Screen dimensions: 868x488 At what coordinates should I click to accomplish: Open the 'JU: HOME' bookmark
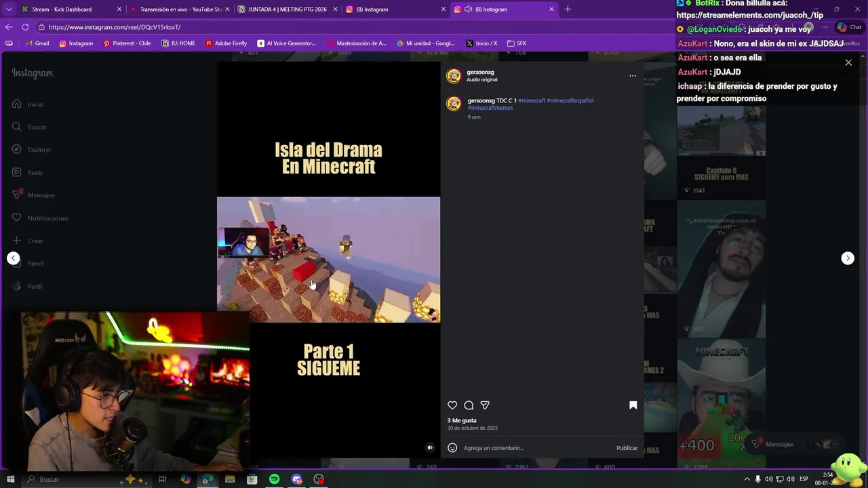[178, 43]
